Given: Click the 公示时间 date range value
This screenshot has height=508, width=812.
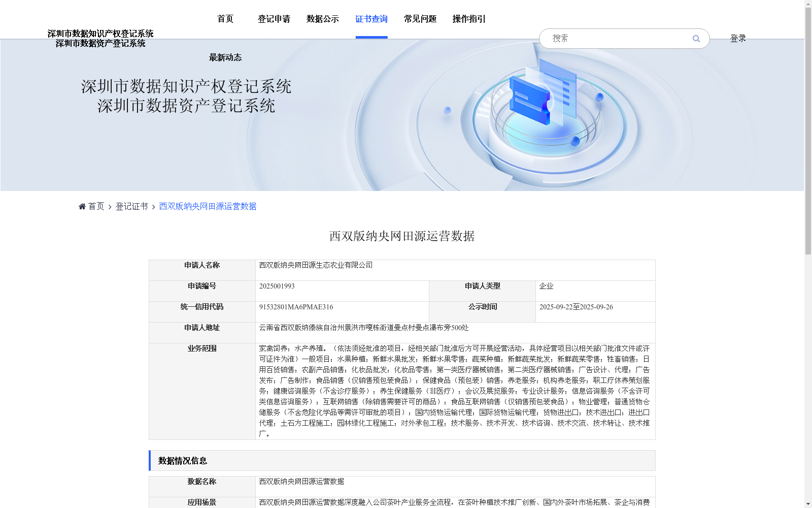Looking at the screenshot, I should coord(576,307).
